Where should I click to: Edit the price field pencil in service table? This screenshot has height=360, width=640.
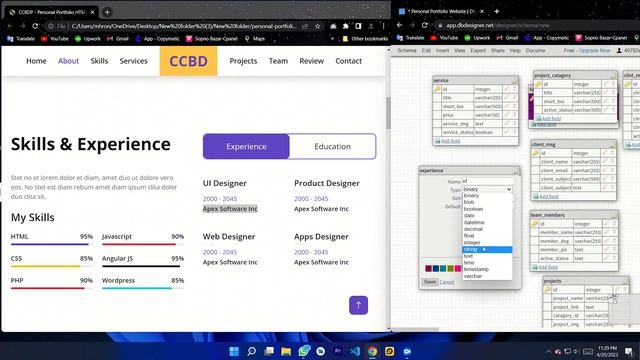tap(507, 115)
